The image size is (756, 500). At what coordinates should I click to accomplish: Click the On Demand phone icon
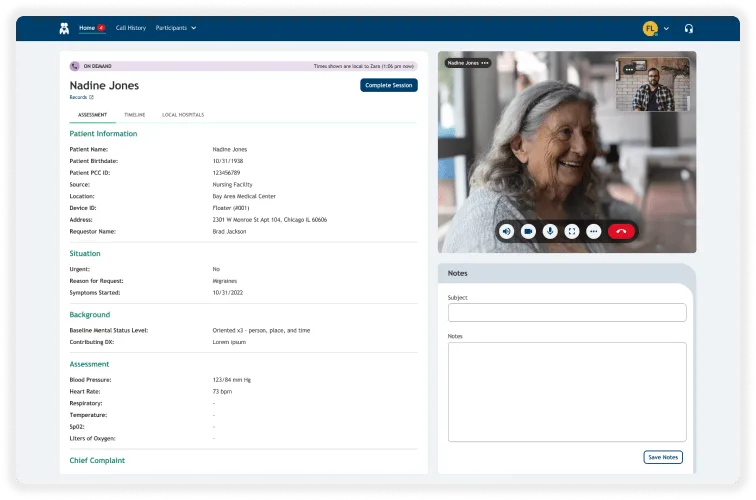(x=75, y=66)
